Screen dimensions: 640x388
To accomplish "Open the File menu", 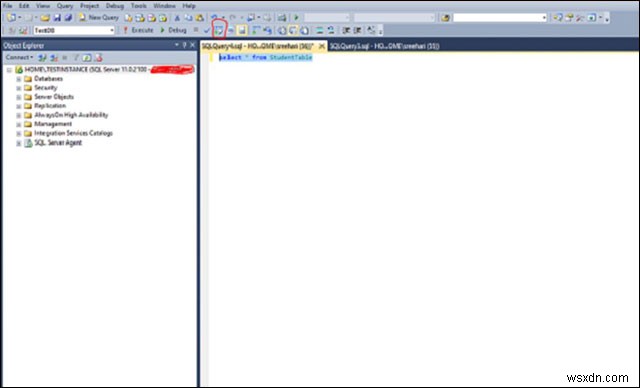I will [x=7, y=6].
